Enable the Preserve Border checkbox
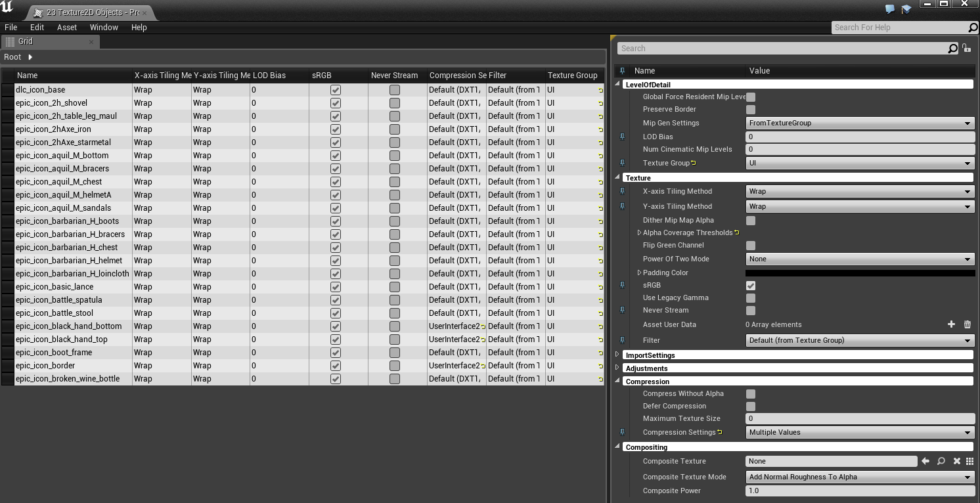This screenshot has width=980, height=503. 751,110
